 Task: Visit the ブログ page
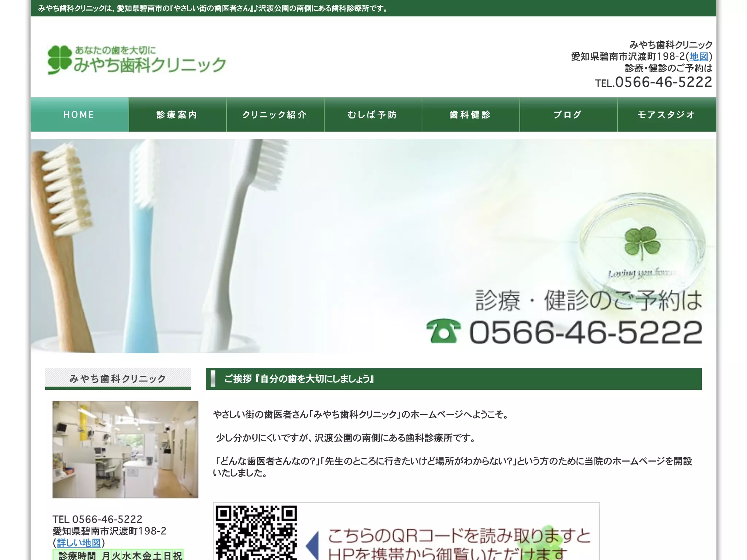coord(568,114)
